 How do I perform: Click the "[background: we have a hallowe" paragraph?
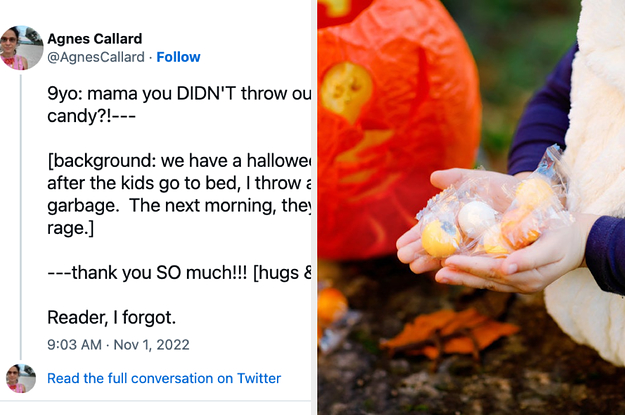tap(180, 162)
